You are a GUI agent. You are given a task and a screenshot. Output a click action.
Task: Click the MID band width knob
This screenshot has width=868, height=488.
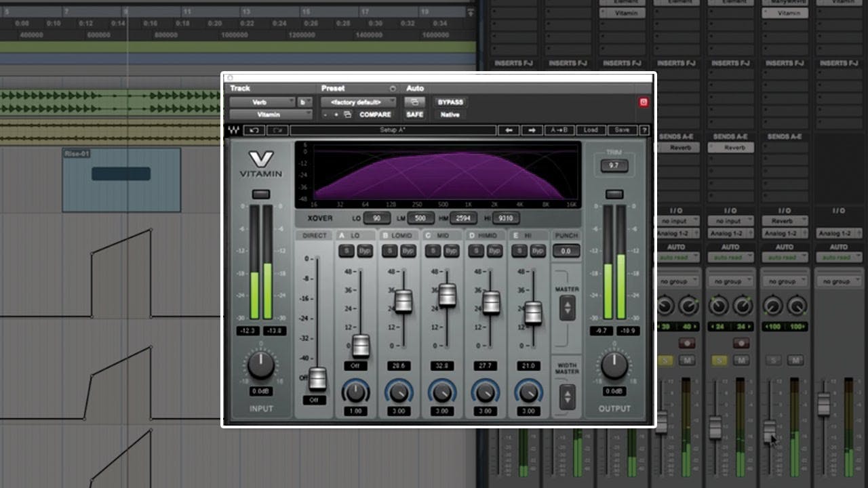tap(442, 391)
